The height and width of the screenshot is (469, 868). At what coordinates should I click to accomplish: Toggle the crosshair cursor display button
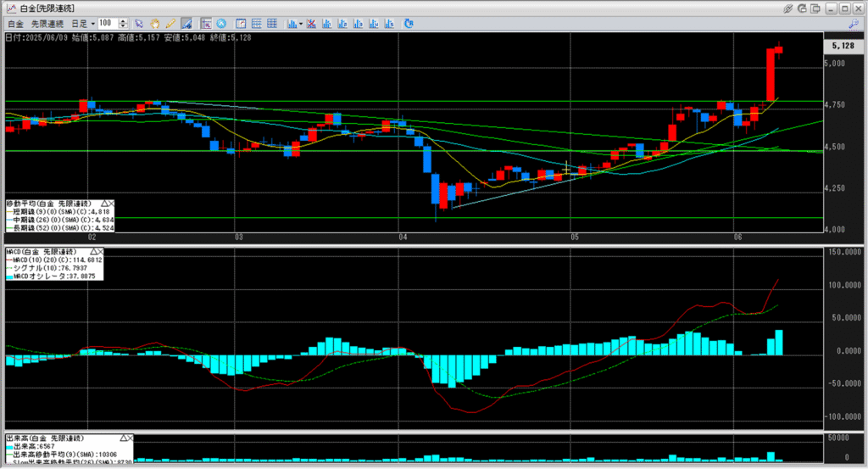205,23
